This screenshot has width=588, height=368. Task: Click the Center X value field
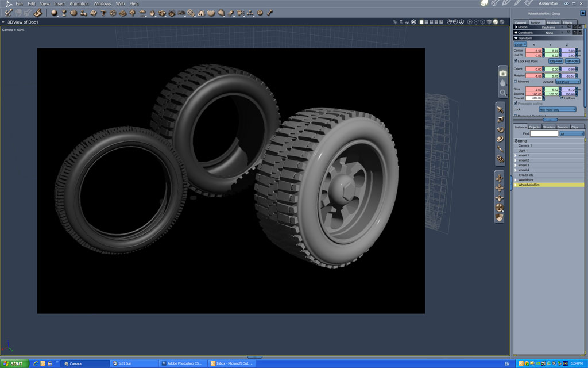pos(533,51)
